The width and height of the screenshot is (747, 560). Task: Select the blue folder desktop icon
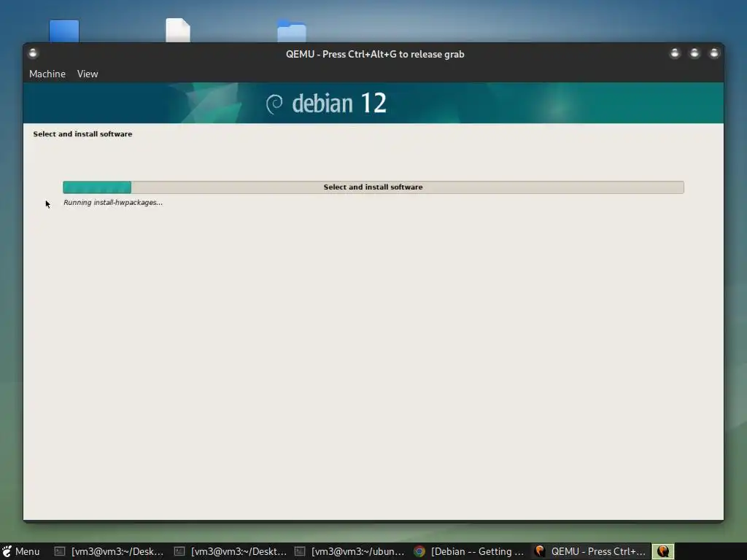click(292, 31)
